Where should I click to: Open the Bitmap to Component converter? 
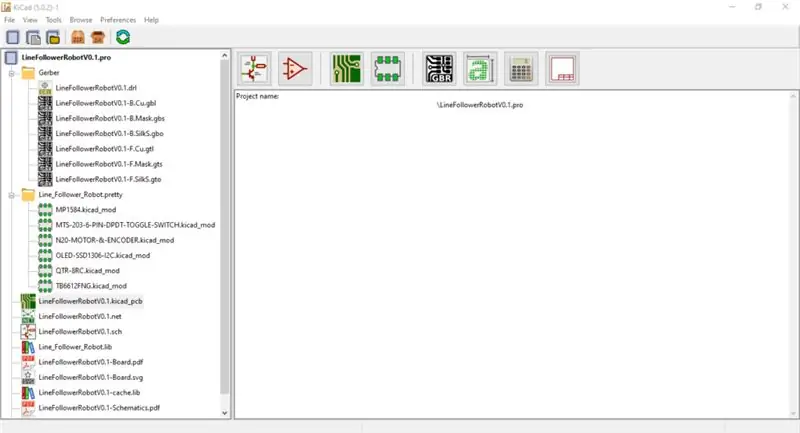pos(480,69)
